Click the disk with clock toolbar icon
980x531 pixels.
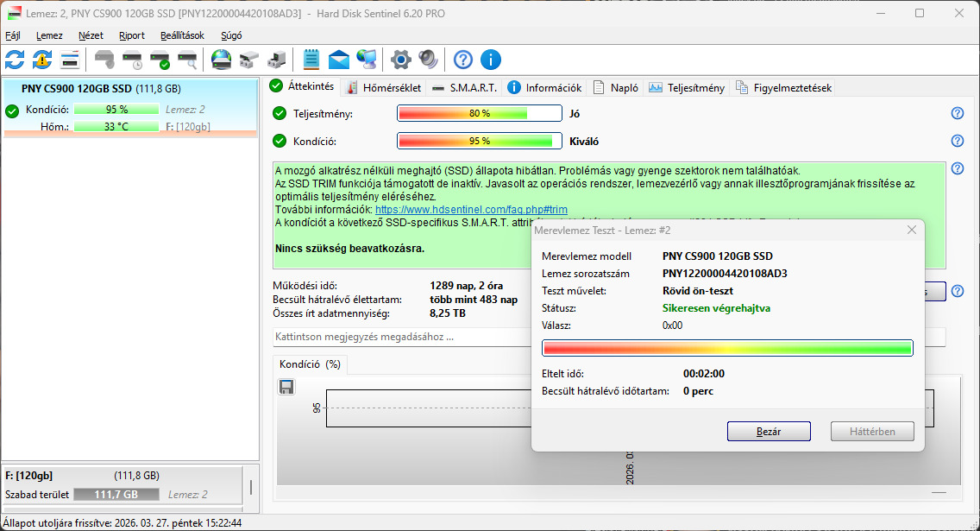[x=132, y=60]
